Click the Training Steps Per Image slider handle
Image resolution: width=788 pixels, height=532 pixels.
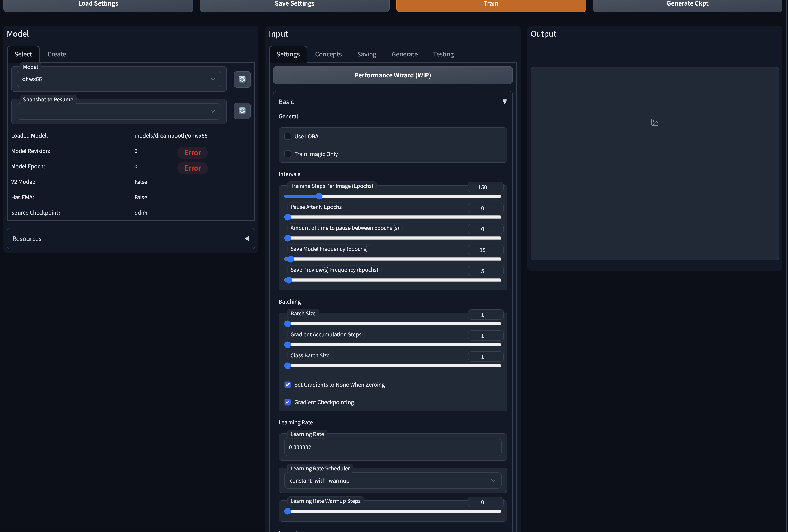[320, 196]
